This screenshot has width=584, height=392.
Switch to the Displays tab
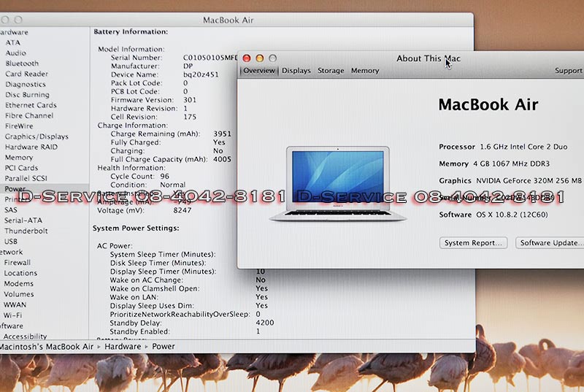[x=296, y=71]
